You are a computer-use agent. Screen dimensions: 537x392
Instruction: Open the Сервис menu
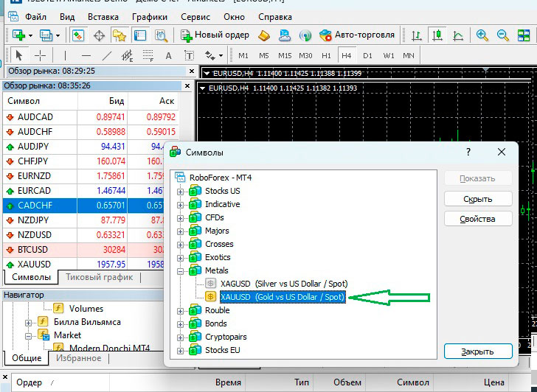click(x=195, y=16)
